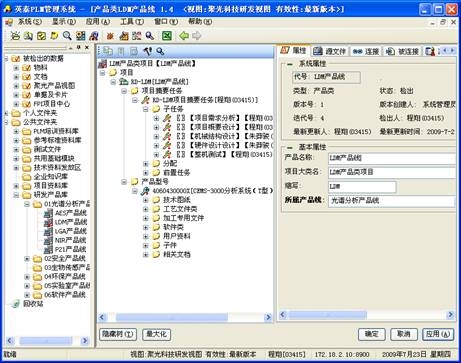The height and width of the screenshot is (363, 461).
Task: Collapse the 子任务 folder node
Action: (146, 109)
